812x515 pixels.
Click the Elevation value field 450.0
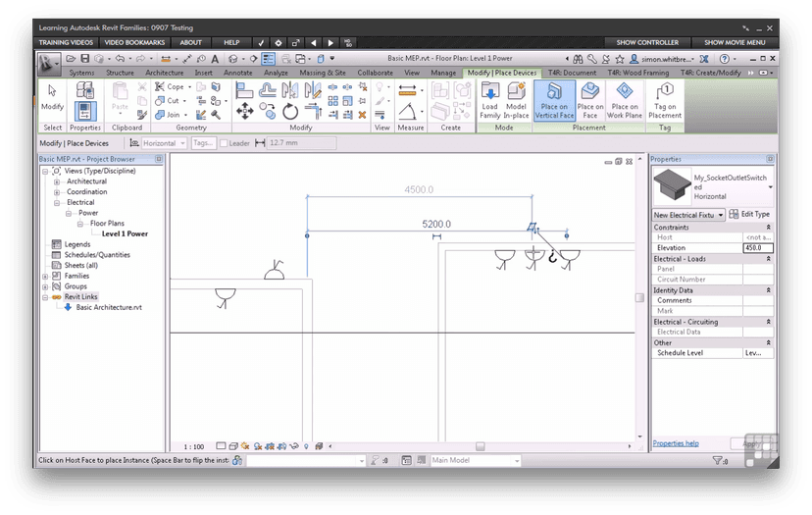[x=758, y=248]
